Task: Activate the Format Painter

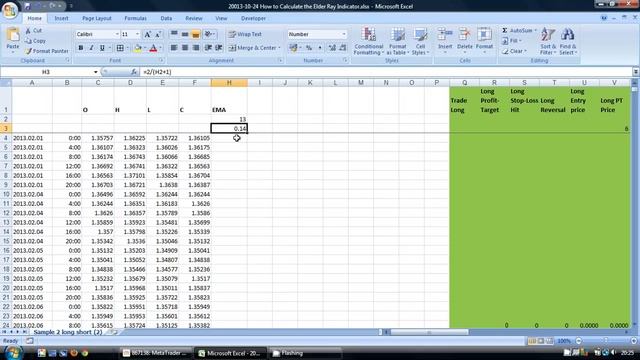Action: 47,51
